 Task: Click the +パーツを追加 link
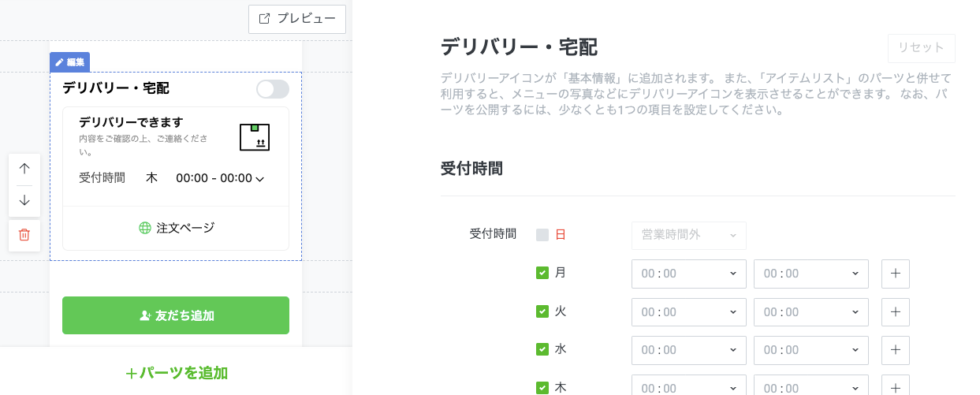(177, 373)
